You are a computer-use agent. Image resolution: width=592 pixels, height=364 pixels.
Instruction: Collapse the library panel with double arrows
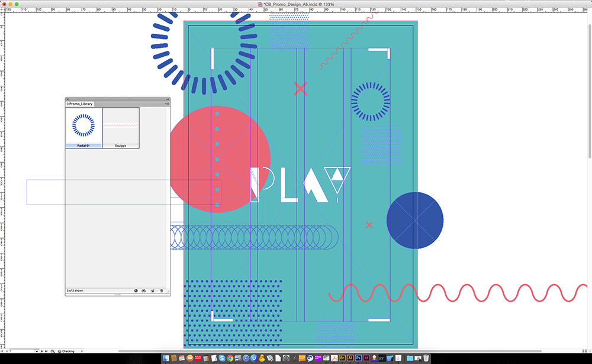tap(168, 99)
